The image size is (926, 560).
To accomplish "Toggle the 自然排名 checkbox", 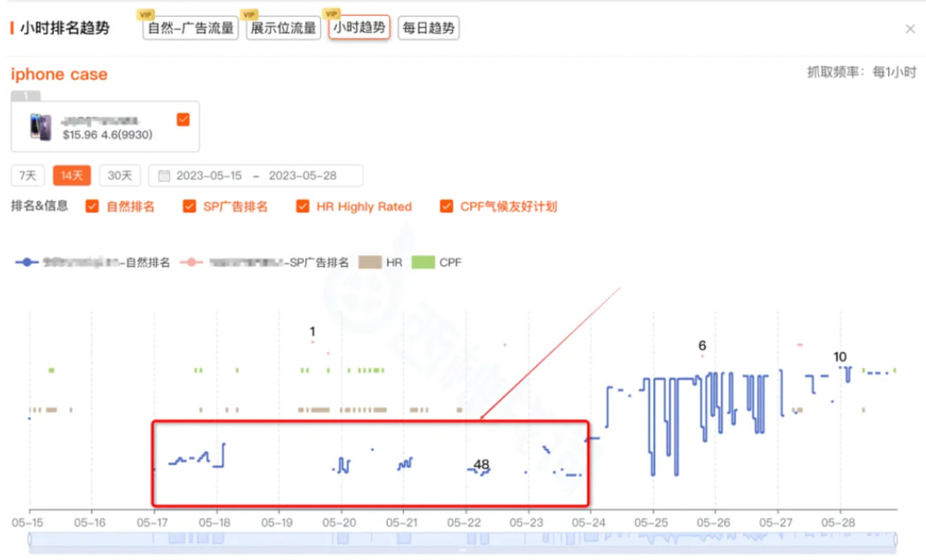I will (92, 206).
